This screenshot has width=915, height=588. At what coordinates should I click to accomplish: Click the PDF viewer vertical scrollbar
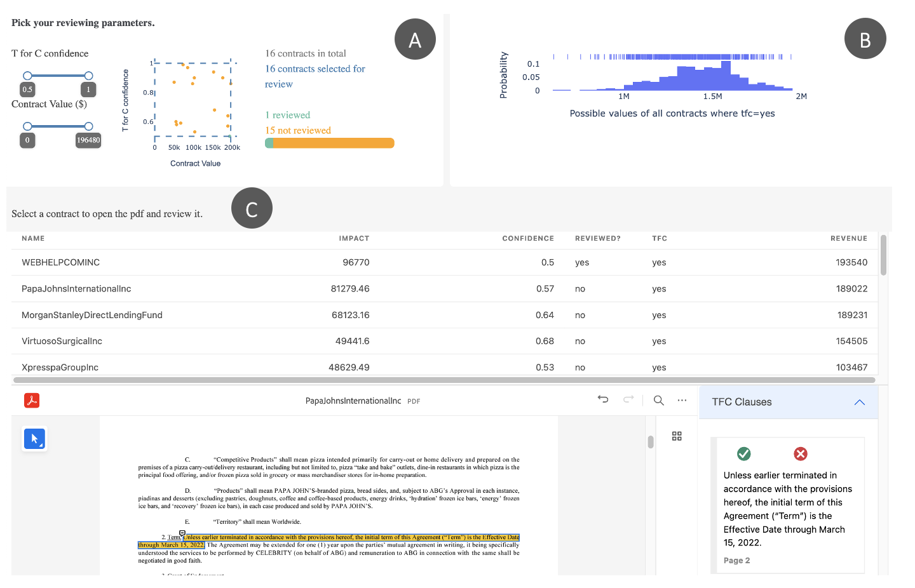pos(651,442)
